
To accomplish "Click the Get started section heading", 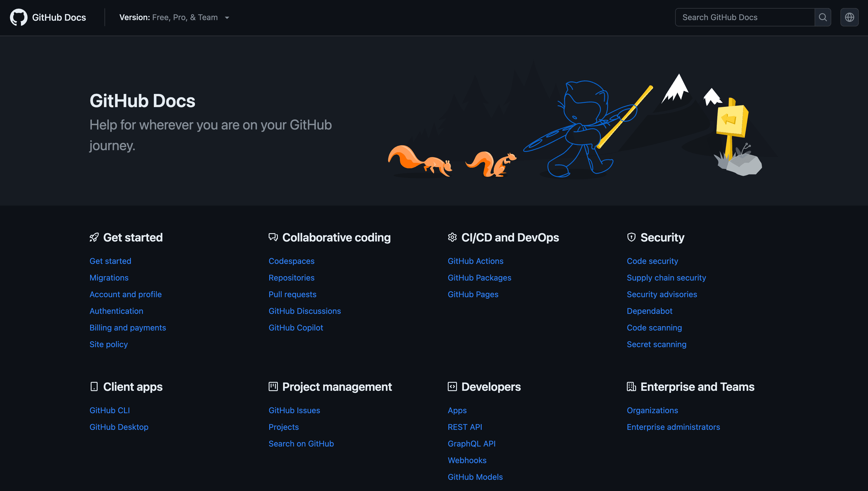I will [x=133, y=237].
